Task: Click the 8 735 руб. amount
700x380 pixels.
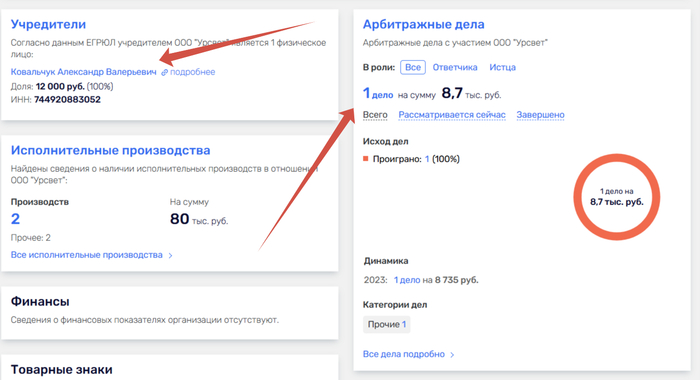Action: click(x=457, y=280)
